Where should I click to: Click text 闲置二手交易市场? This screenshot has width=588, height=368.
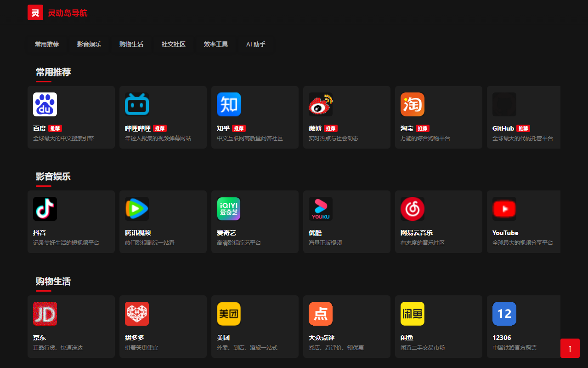coord(423,348)
